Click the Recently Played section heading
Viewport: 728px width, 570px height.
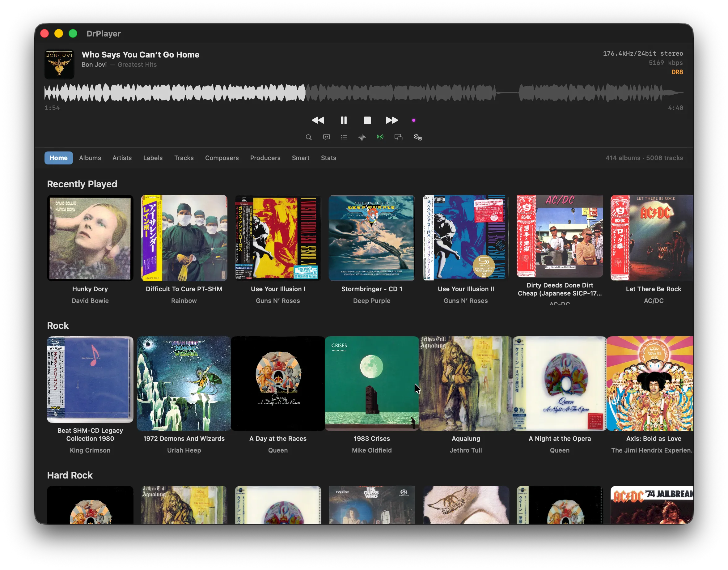coord(82,184)
